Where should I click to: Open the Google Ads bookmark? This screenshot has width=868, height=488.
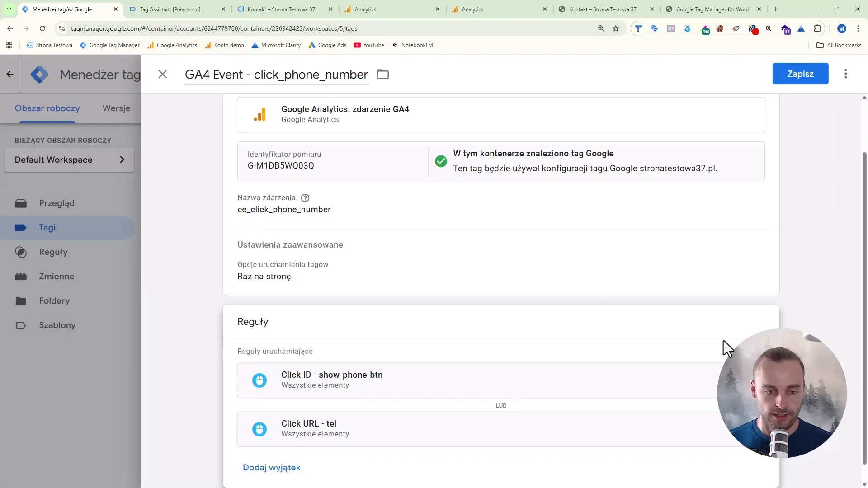pyautogui.click(x=327, y=45)
